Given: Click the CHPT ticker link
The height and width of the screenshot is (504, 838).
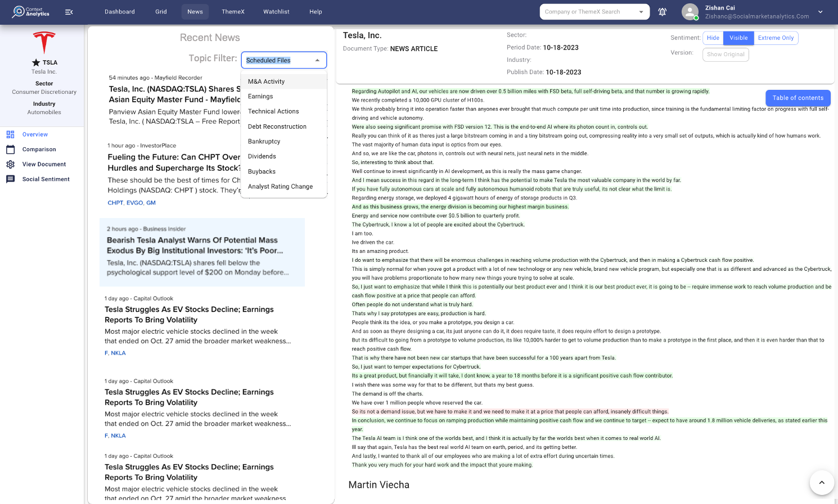Looking at the screenshot, I should pyautogui.click(x=115, y=203).
